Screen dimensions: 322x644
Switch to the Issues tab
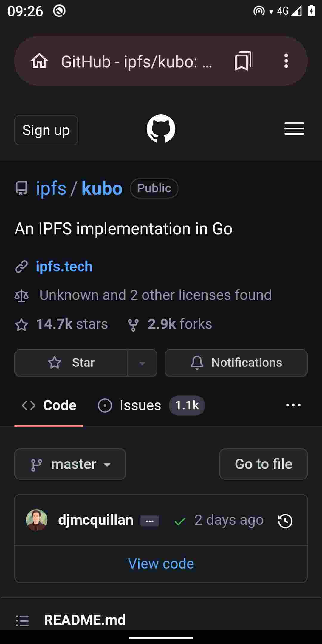pos(151,405)
